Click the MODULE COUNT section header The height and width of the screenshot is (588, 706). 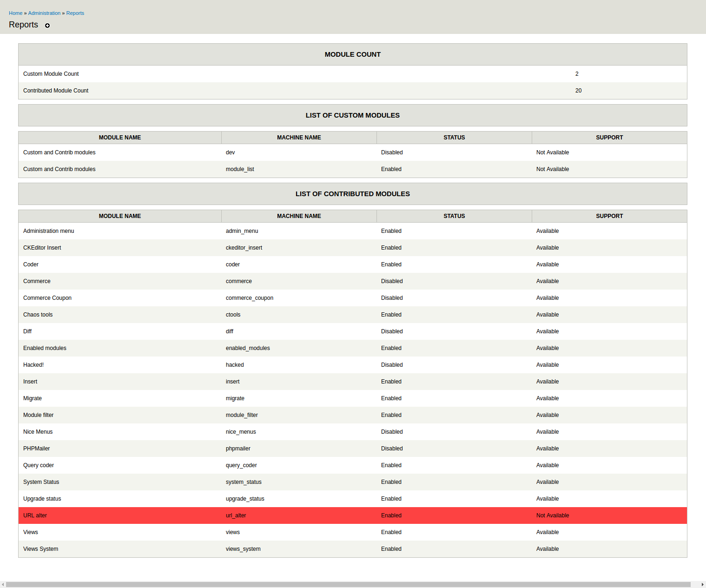point(352,54)
